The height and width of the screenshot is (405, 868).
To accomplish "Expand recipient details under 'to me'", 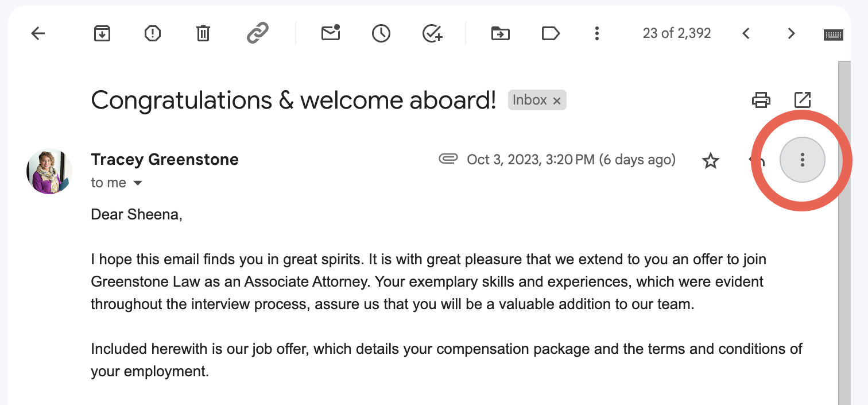I will point(138,183).
